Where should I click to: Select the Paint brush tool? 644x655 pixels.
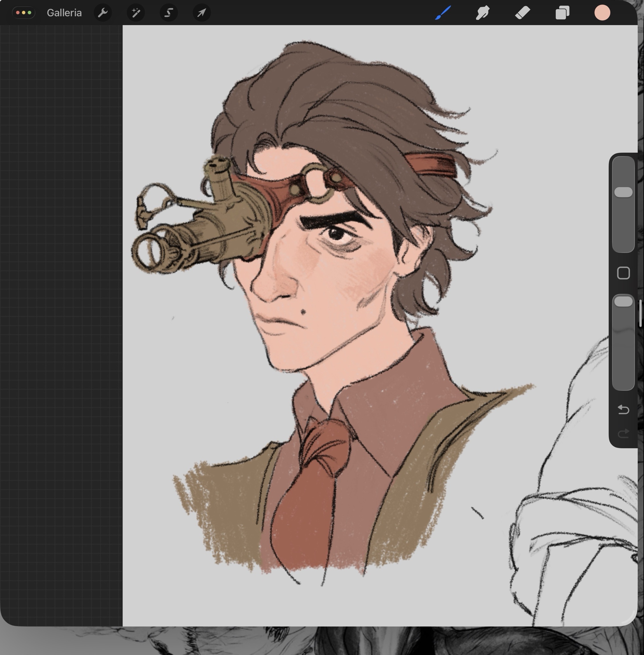pyautogui.click(x=443, y=13)
